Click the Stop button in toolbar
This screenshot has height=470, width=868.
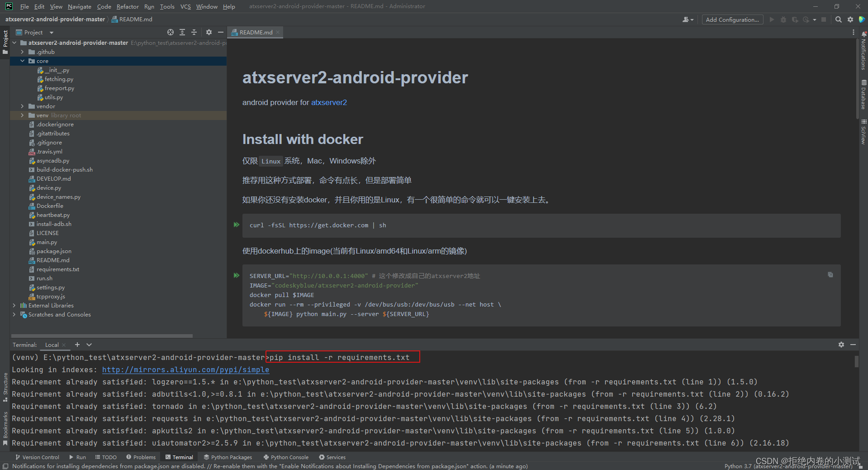pos(824,19)
